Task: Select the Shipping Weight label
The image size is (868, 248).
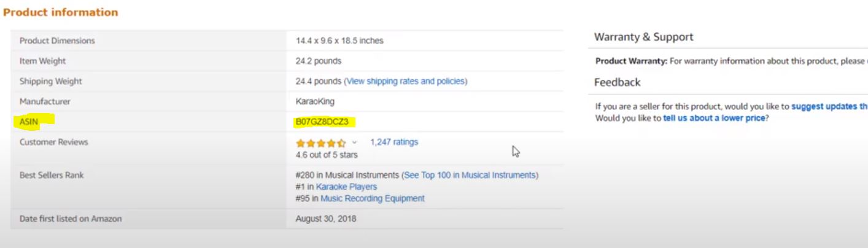Action: (x=50, y=81)
